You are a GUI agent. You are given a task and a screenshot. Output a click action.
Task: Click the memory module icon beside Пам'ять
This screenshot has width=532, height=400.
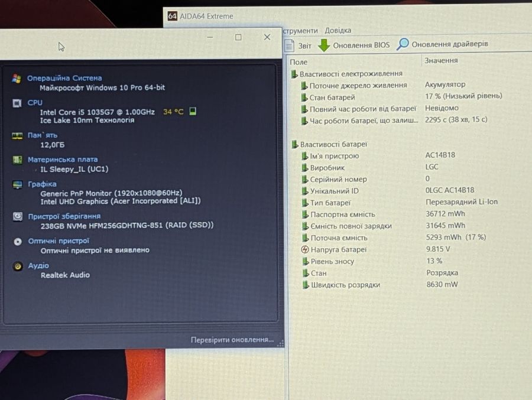17,136
